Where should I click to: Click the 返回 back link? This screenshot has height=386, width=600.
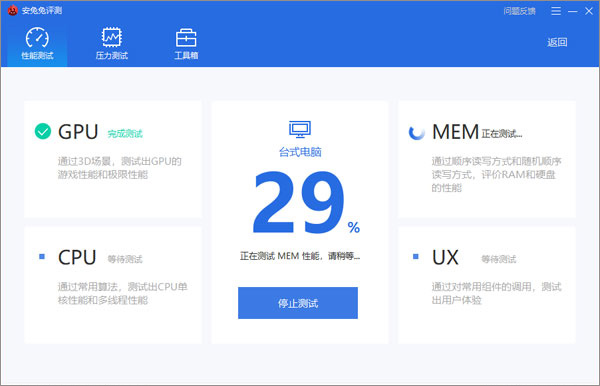click(x=557, y=42)
